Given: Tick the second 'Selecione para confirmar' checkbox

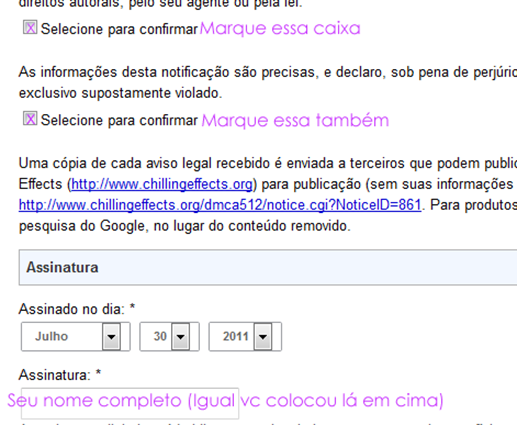Looking at the screenshot, I should [x=30, y=118].
